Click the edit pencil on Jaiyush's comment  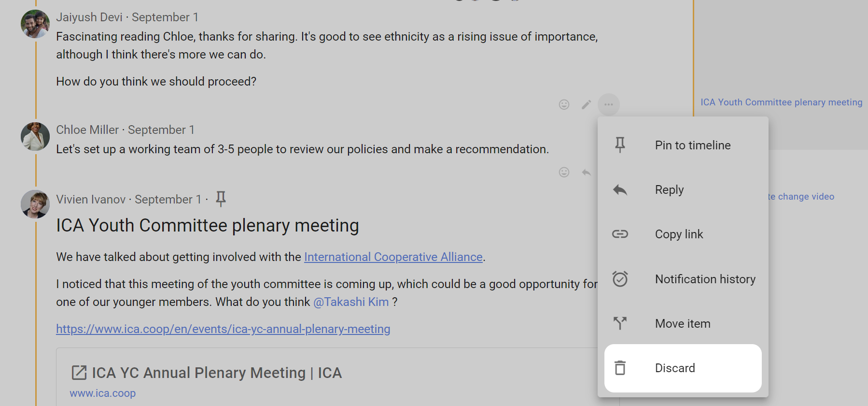586,104
